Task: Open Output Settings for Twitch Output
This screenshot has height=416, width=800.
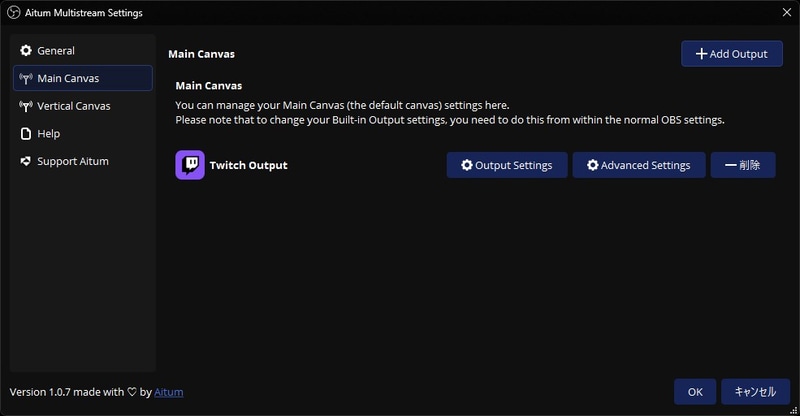Action: (507, 165)
